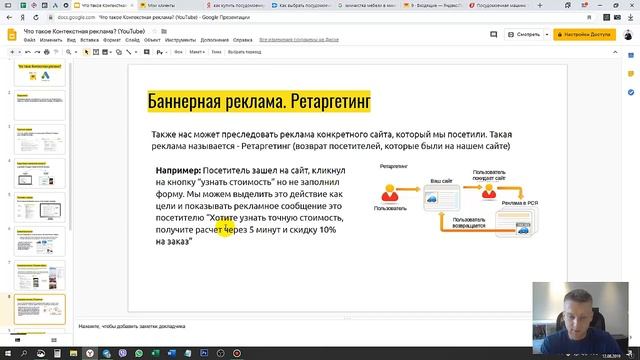The width and height of the screenshot is (640, 360).
Task: Open the Макет dropdown
Action: (197, 52)
